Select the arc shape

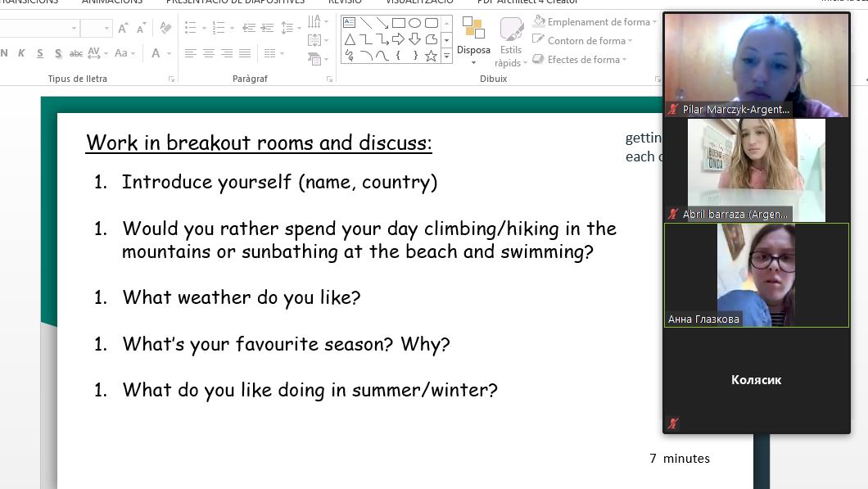(x=366, y=56)
